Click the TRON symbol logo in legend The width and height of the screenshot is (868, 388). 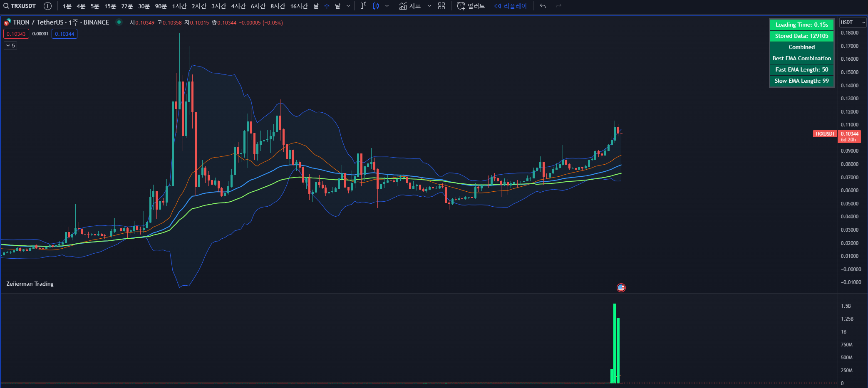coord(7,22)
